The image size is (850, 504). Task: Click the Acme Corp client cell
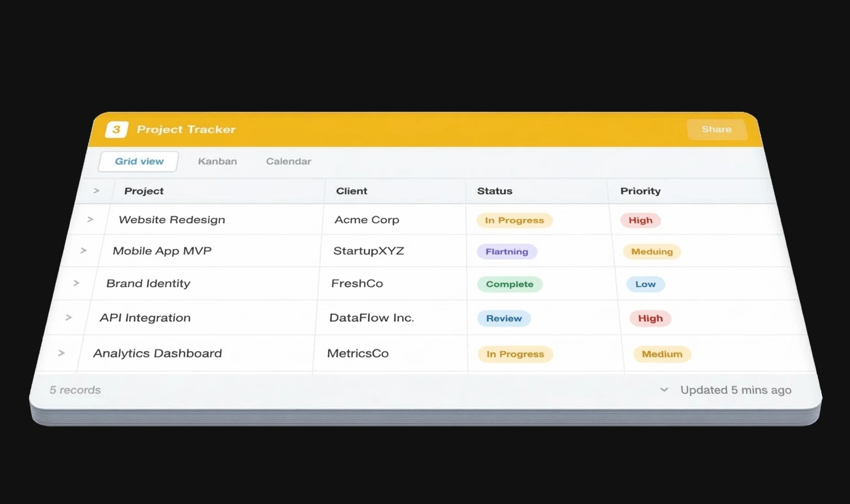(x=366, y=220)
